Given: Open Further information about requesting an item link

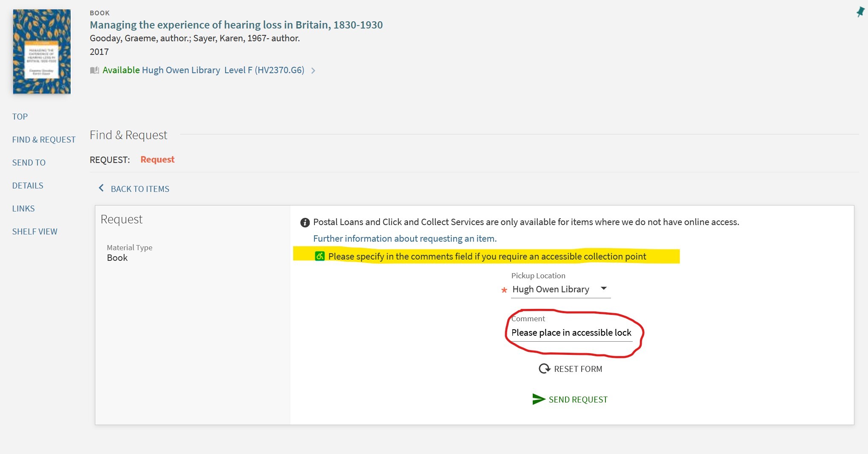Looking at the screenshot, I should (x=405, y=239).
